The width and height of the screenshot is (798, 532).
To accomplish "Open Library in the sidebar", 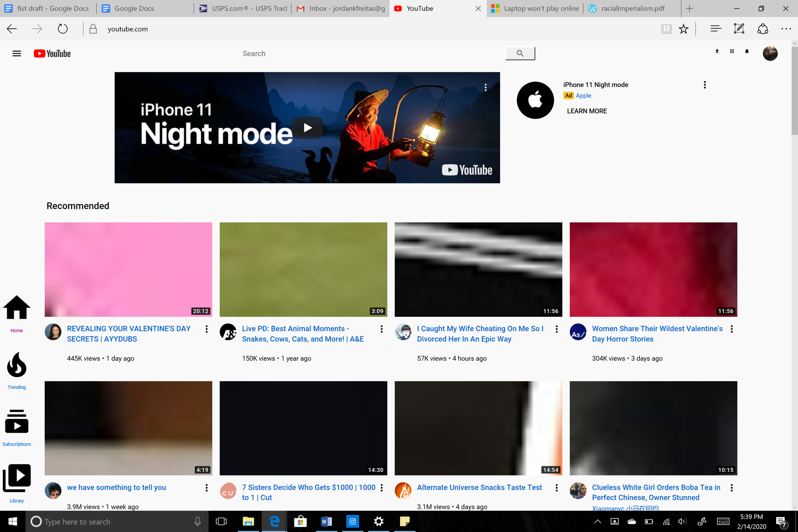I will pyautogui.click(x=17, y=483).
